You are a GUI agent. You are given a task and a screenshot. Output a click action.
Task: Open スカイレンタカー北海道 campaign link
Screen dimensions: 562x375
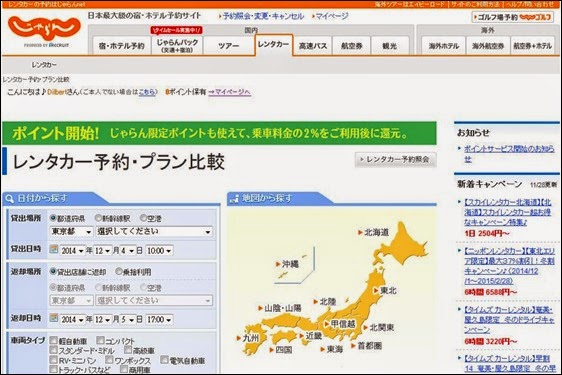tap(508, 212)
